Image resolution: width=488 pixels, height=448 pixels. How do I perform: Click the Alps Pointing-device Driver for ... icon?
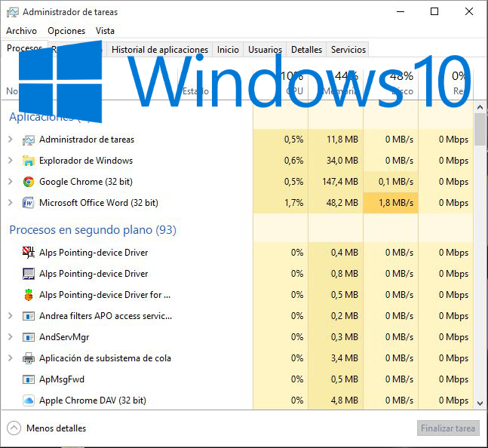(29, 295)
